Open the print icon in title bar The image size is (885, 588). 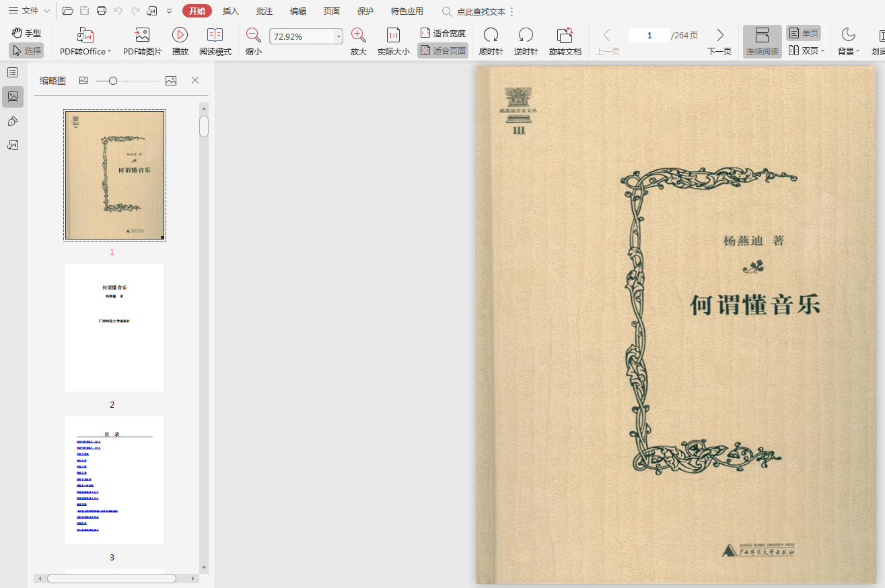click(x=102, y=11)
